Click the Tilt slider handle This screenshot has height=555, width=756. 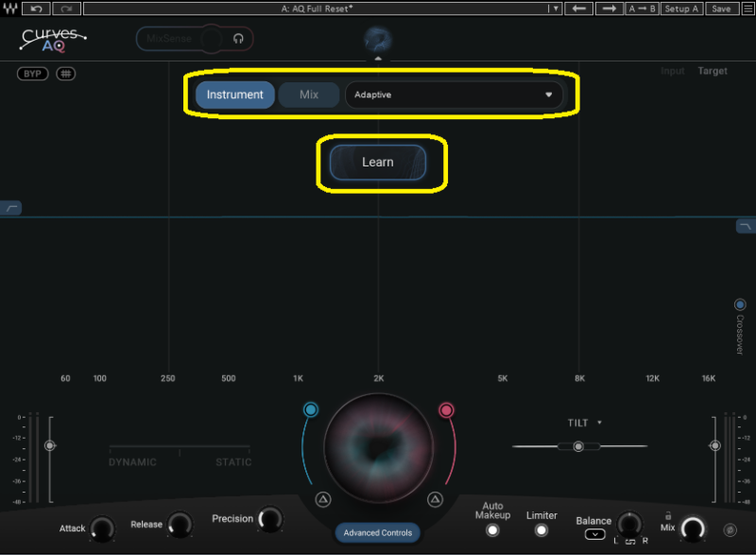578,446
